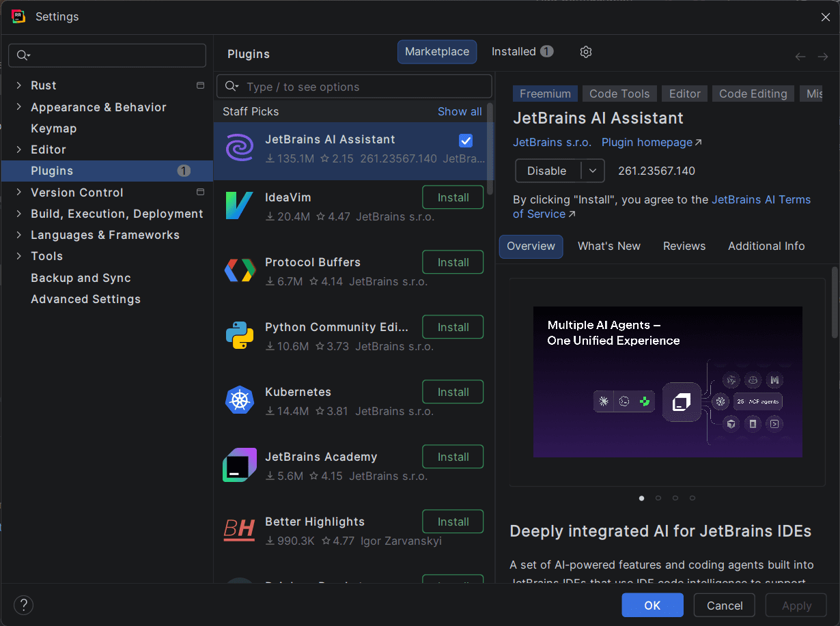Filter by the Code Editing tag
The width and height of the screenshot is (840, 626).
[x=753, y=94]
